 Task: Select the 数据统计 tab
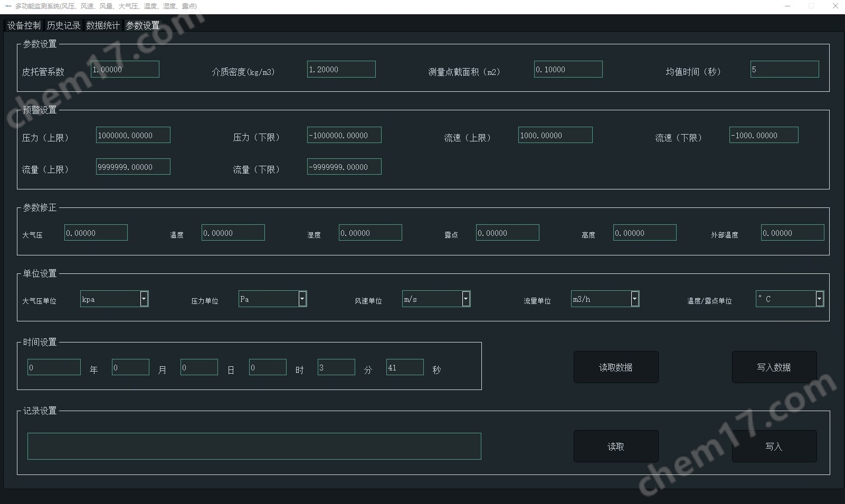103,25
